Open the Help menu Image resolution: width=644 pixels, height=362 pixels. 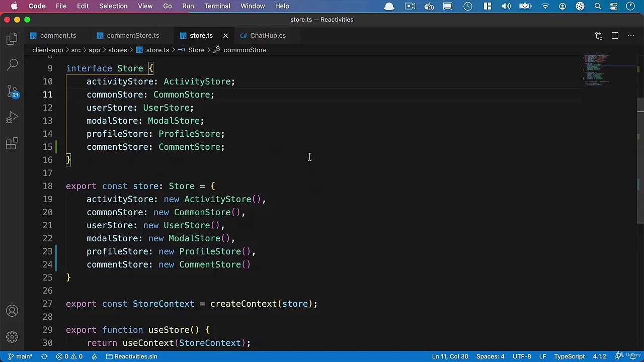pos(282,6)
